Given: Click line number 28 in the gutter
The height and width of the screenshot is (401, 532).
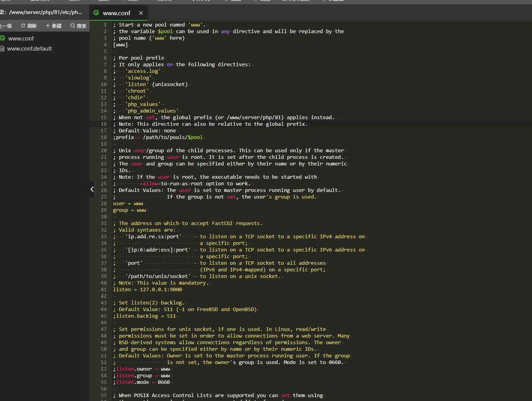Looking at the screenshot, I should coord(104,204).
